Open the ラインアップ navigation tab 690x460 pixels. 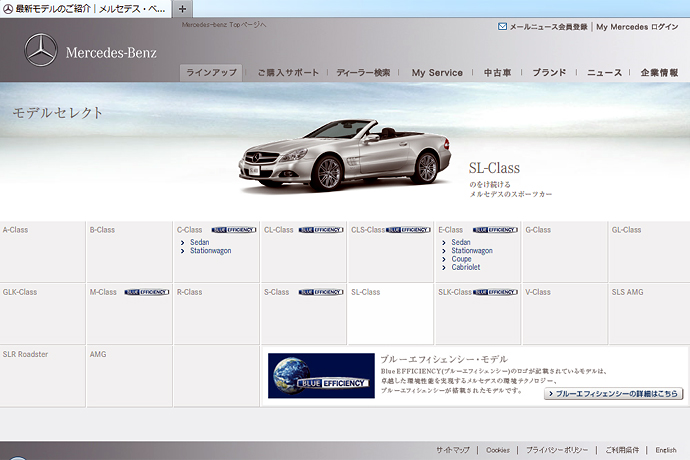(x=211, y=73)
